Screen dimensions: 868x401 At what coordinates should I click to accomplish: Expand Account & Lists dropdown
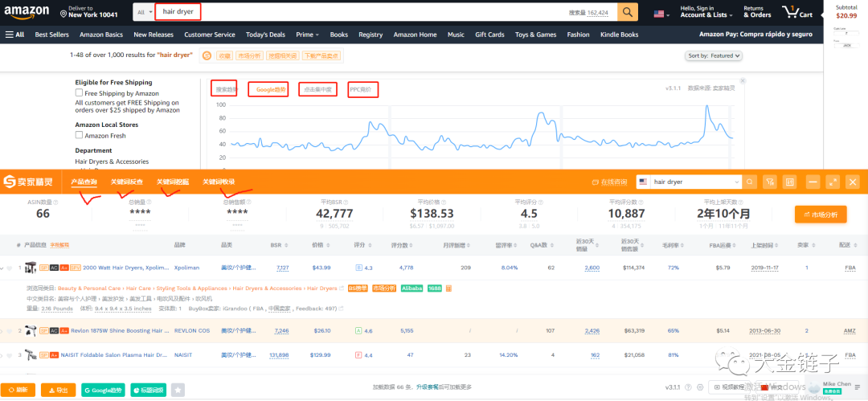click(703, 13)
